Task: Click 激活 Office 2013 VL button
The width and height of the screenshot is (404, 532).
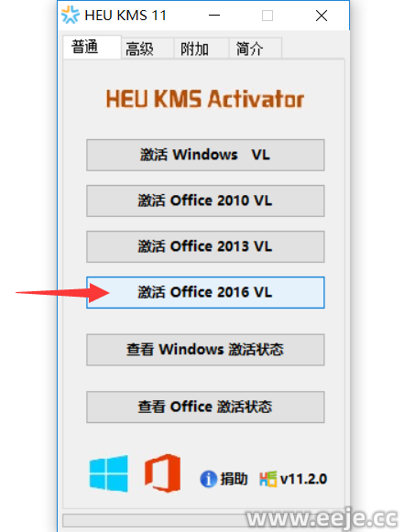Action: [x=205, y=246]
